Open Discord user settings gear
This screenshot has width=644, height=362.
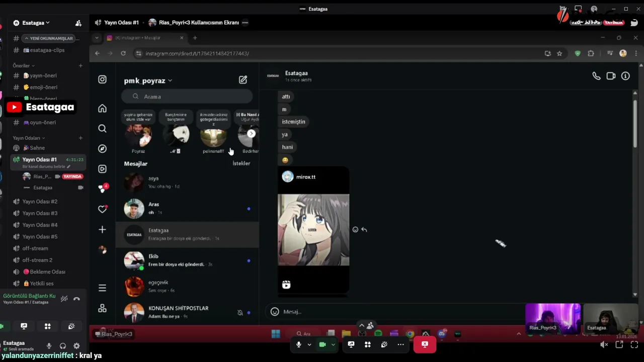[x=76, y=346]
